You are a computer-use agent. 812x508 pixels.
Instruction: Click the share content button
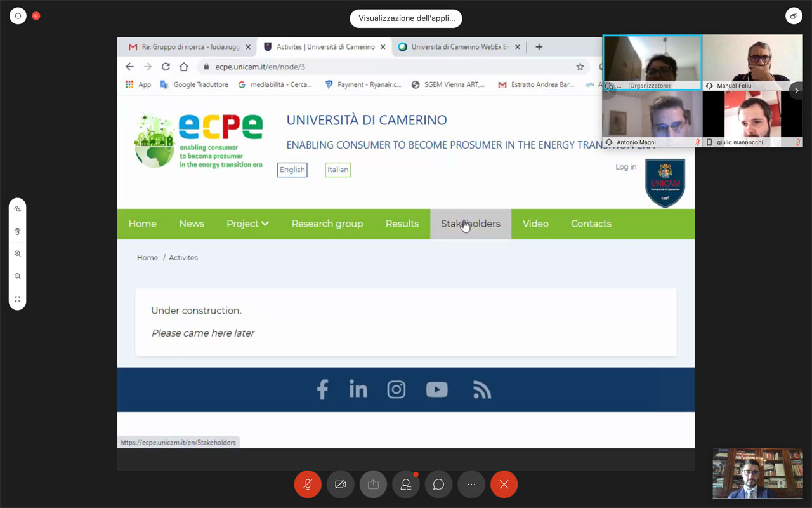point(373,485)
